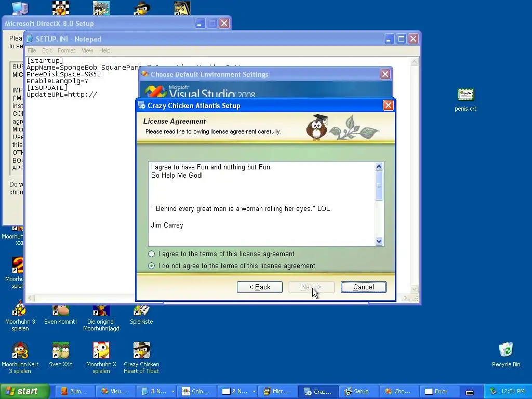Switch to the Zum... taskbar button
This screenshot has width=532, height=399.
[74, 391]
